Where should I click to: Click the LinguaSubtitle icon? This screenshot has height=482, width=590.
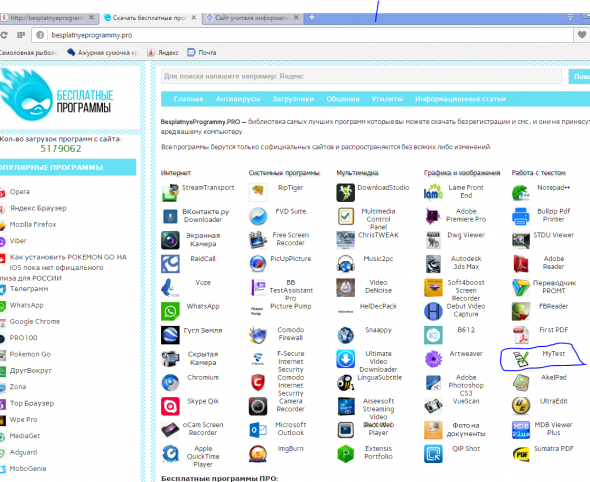coord(345,383)
